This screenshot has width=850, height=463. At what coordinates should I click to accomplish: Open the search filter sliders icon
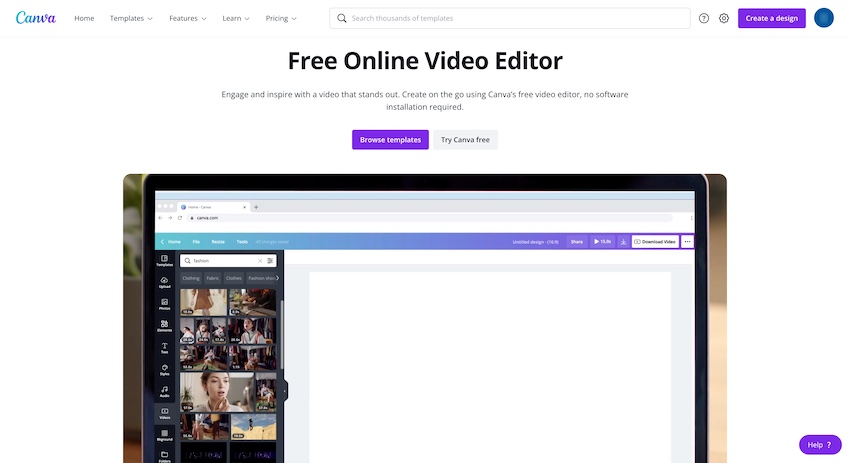(270, 261)
